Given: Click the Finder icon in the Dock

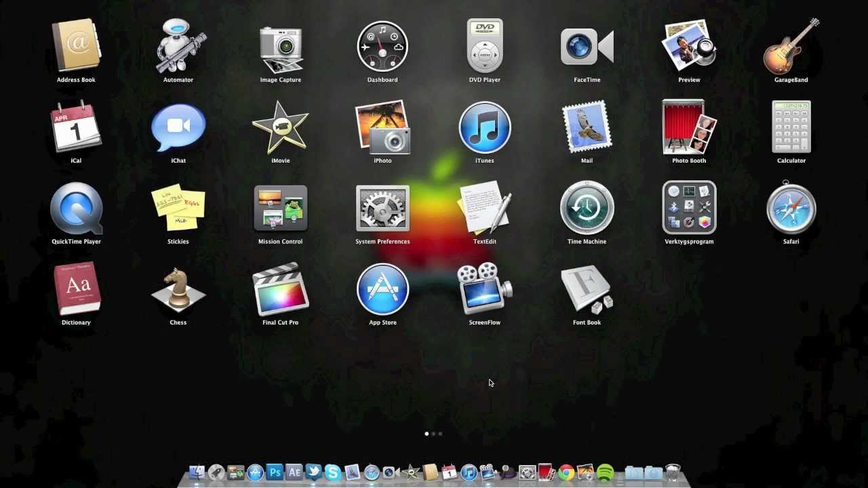Looking at the screenshot, I should [x=197, y=472].
